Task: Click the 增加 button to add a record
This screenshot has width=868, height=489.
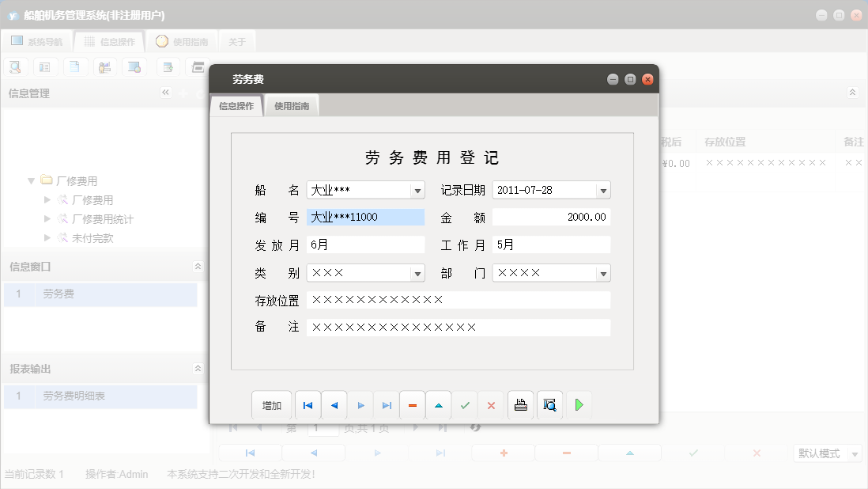Action: pos(271,404)
